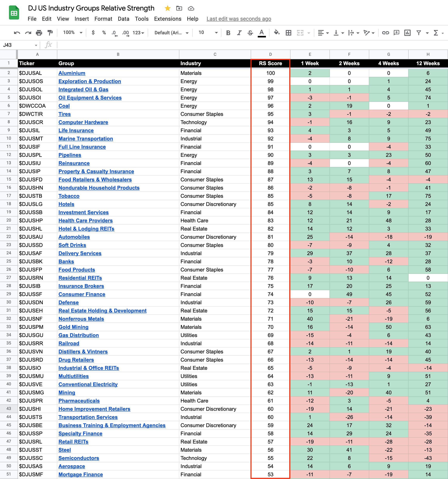The image size is (448, 479).
Task: Open the Aluminium group link
Action: pos(72,73)
